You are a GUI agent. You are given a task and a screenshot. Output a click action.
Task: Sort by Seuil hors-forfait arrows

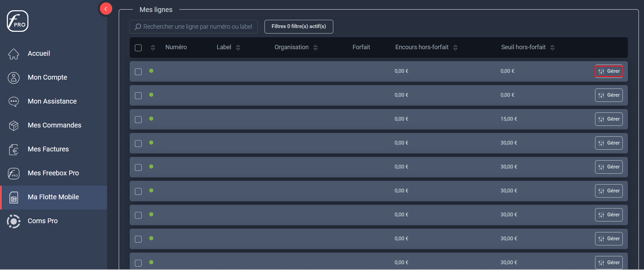(552, 48)
